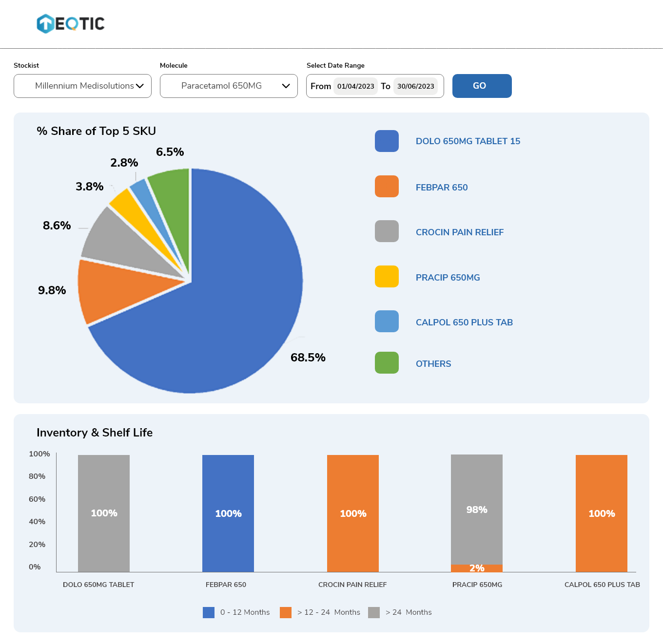Toggle the 0 - 12 Months legend item
The image size is (663, 644).
point(236,612)
